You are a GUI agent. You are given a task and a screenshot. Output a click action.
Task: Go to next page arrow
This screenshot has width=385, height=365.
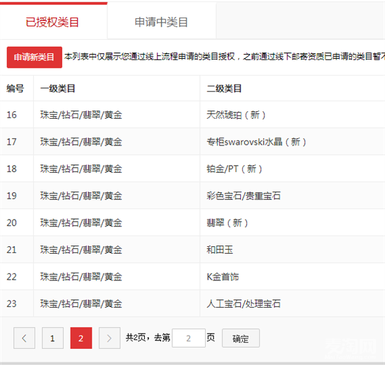110,338
